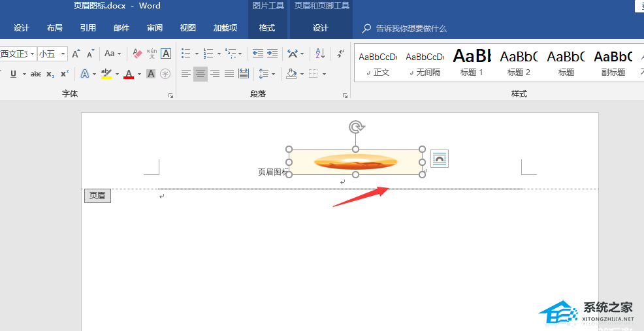Expand the line spacing dropdown arrow
Image resolution: width=644 pixels, height=331 pixels.
point(274,74)
